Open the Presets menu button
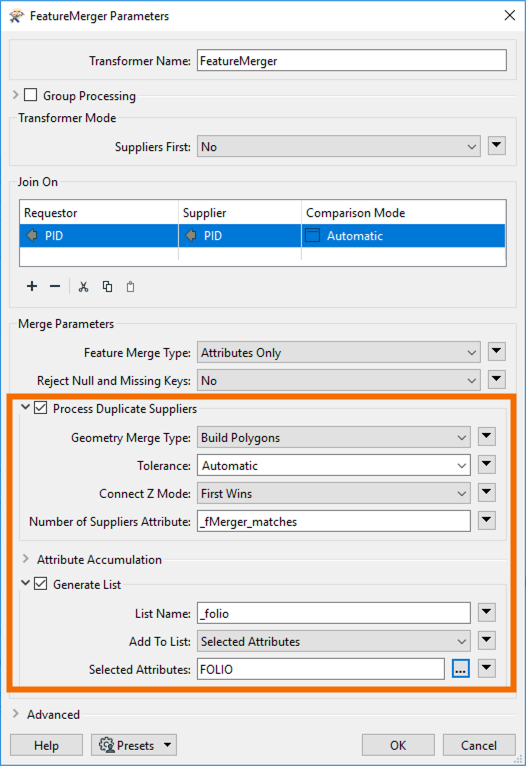This screenshot has height=766, width=526. (134, 745)
